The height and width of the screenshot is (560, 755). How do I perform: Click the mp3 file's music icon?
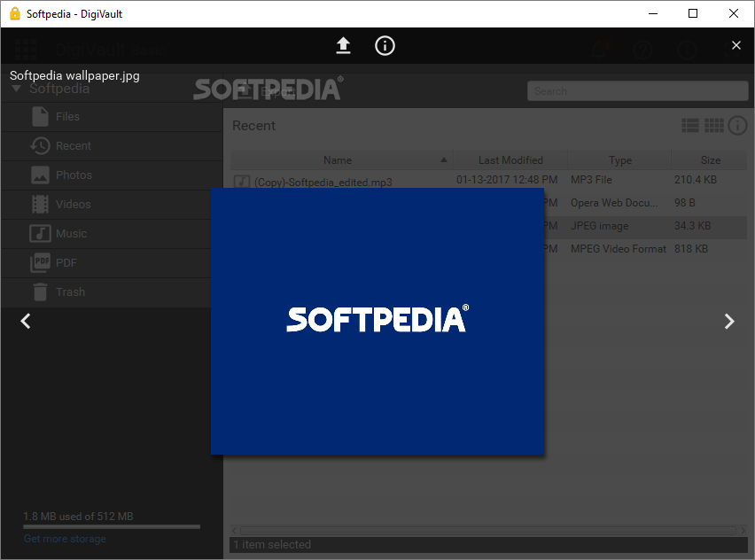[242, 182]
